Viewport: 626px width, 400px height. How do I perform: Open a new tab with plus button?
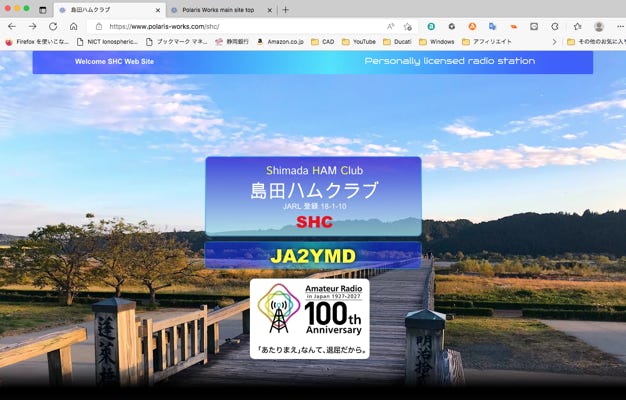[x=285, y=9]
